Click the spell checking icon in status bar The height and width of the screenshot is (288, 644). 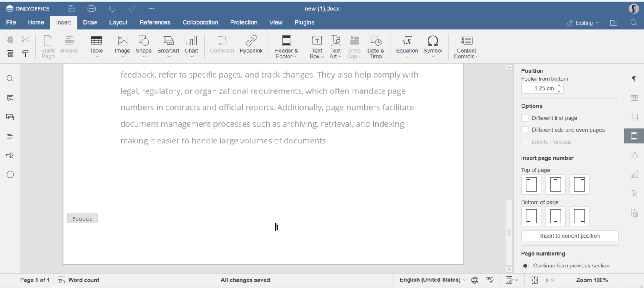489,280
